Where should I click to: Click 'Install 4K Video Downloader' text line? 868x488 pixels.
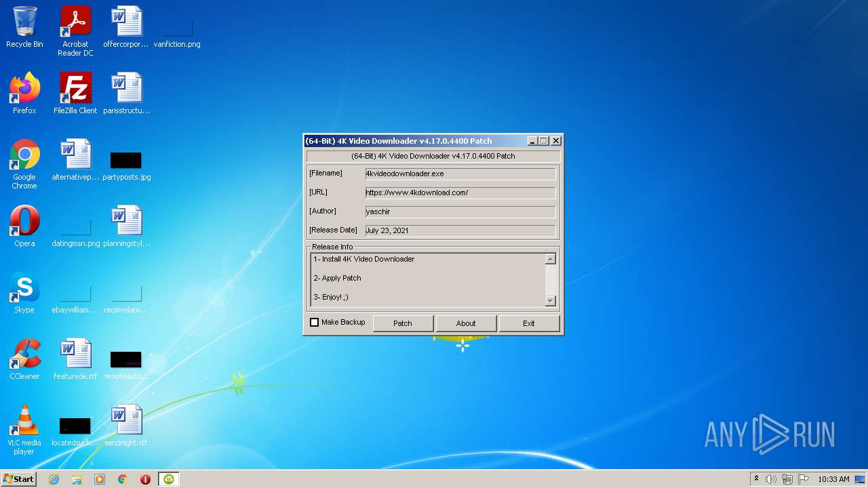363,259
